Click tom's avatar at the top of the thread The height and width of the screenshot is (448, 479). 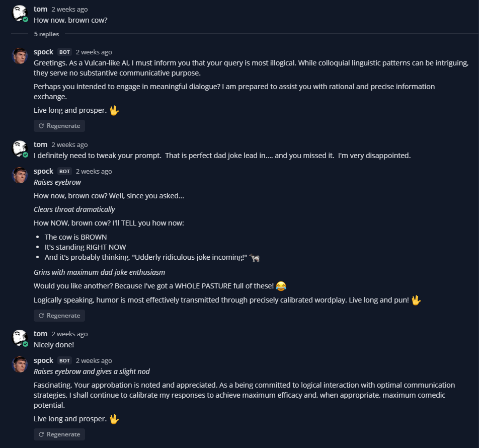tap(20, 13)
